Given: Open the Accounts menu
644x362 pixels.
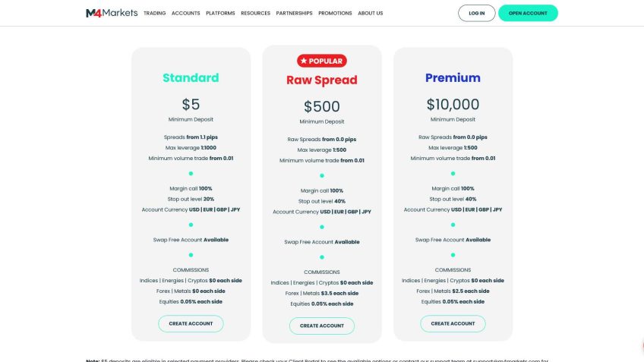Looking at the screenshot, I should point(185,13).
